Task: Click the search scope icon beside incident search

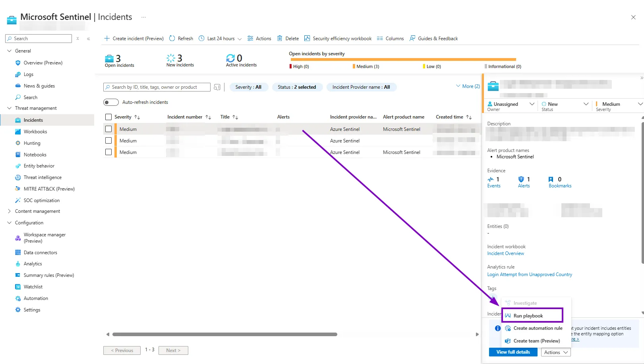Action: [x=217, y=87]
